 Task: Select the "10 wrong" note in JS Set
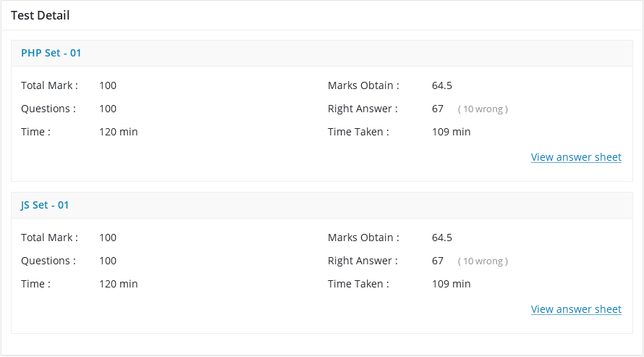click(483, 261)
